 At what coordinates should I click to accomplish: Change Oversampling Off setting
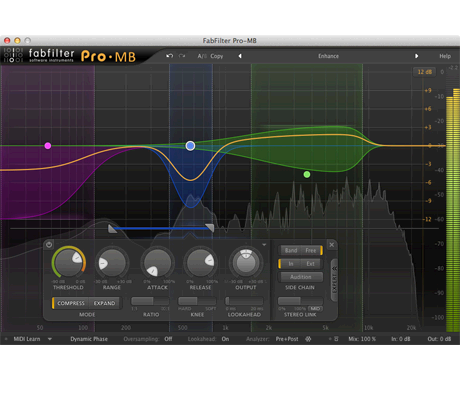click(168, 339)
